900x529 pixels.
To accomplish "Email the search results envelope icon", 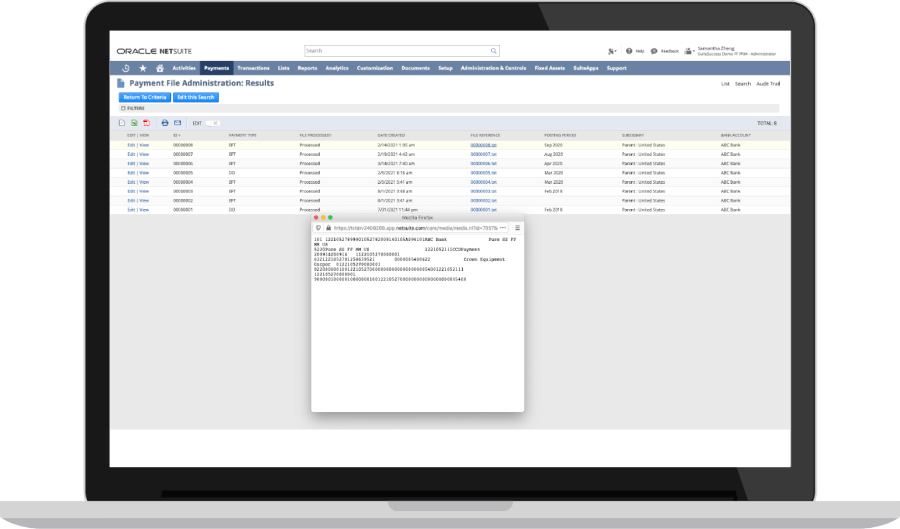I will [177, 123].
